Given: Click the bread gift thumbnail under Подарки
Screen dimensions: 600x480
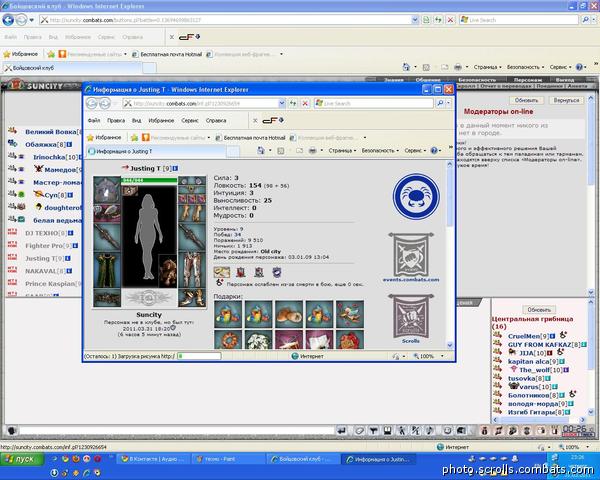Looking at the screenshot, I should (289, 314).
